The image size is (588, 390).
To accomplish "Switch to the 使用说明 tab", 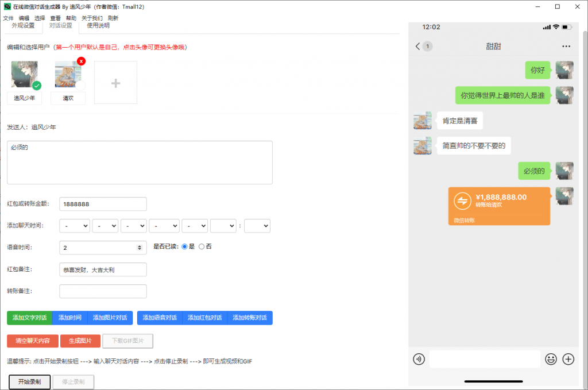I will tap(98, 25).
